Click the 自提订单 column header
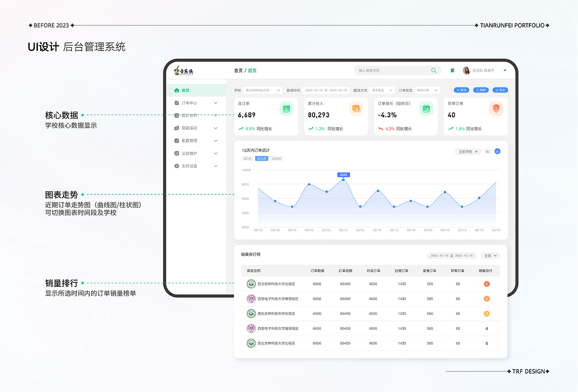This screenshot has width=578, height=392. click(x=401, y=271)
